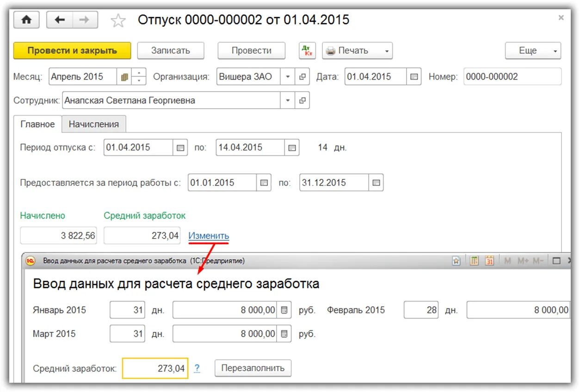Viewport: 580px width, 392px height.
Task: Click the 1C logo in dialog title
Action: coord(31,261)
